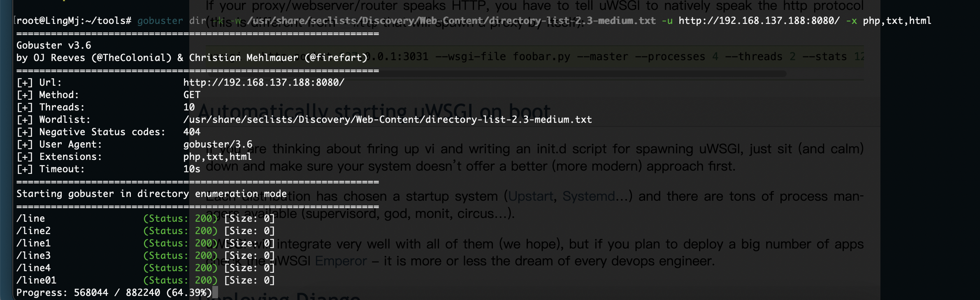This screenshot has height=300, width=980.
Task: Open the Emperor link in the background page
Action: pyautogui.click(x=341, y=261)
